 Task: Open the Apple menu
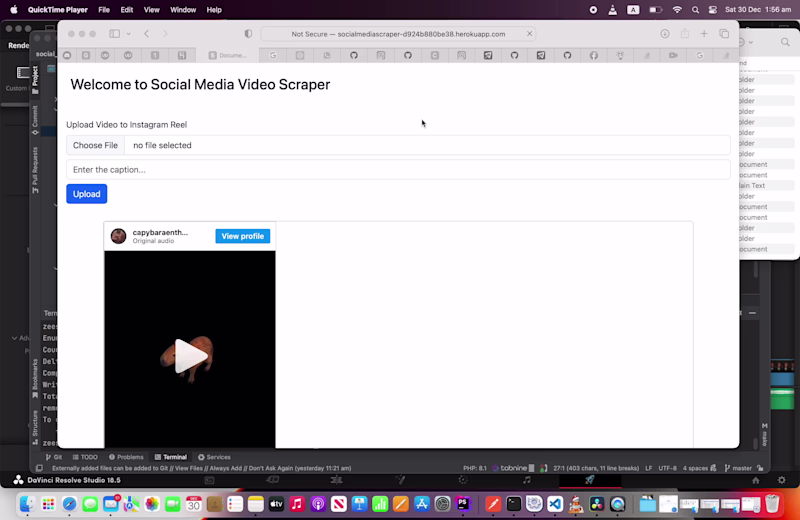point(14,10)
